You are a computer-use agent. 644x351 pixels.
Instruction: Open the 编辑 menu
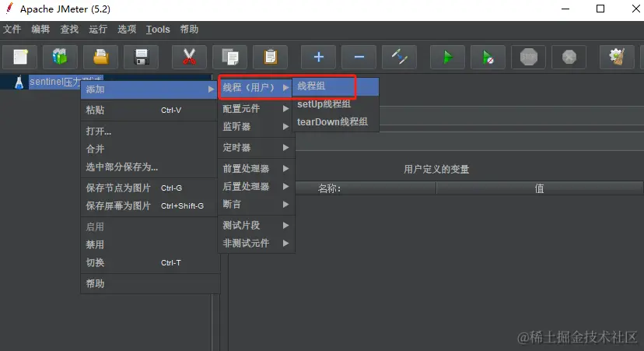(x=40, y=29)
